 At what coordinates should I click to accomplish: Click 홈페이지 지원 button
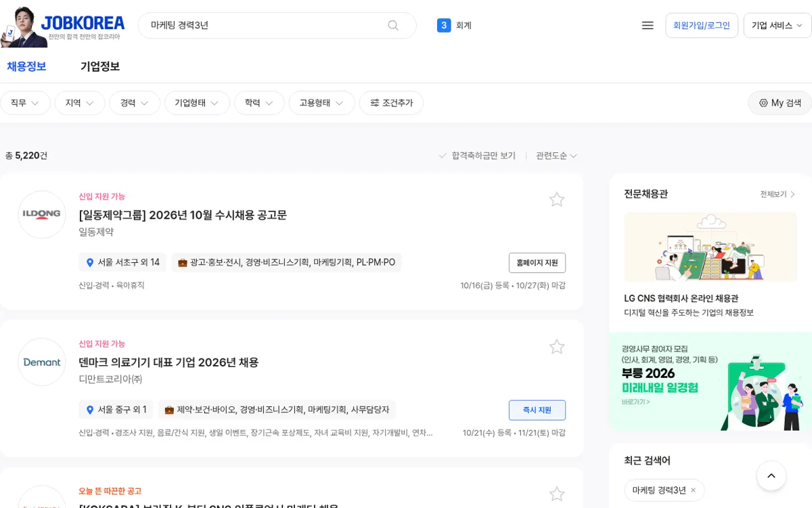click(537, 263)
